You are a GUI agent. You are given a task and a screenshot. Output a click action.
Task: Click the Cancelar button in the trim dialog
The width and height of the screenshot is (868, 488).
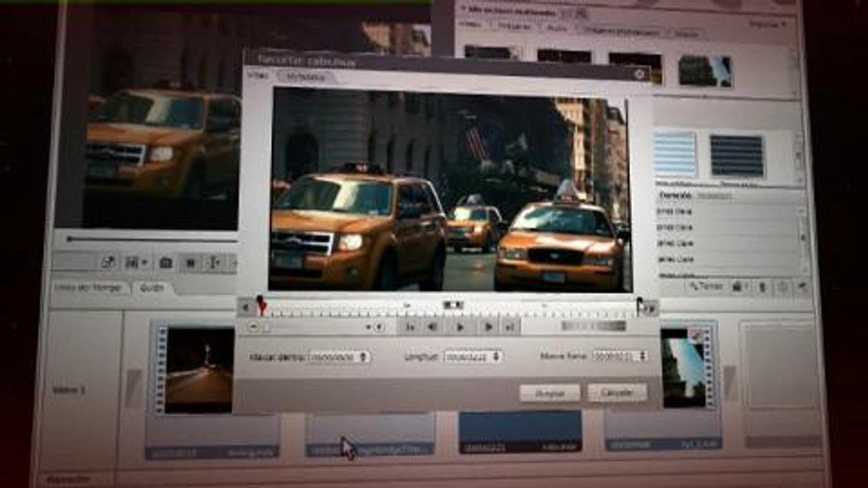[617, 392]
